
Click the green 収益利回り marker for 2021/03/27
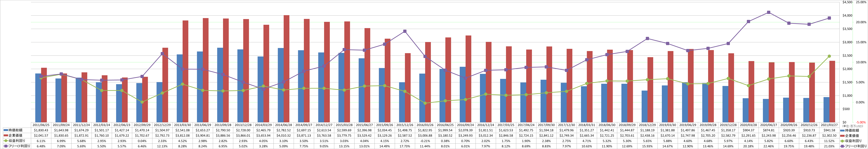829,56
